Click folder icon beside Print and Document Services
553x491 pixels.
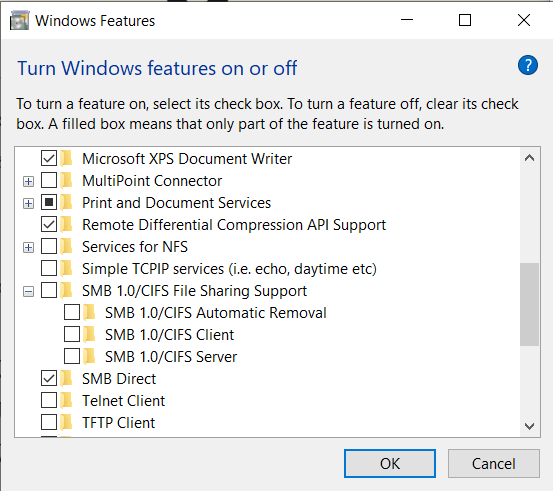(x=66, y=202)
